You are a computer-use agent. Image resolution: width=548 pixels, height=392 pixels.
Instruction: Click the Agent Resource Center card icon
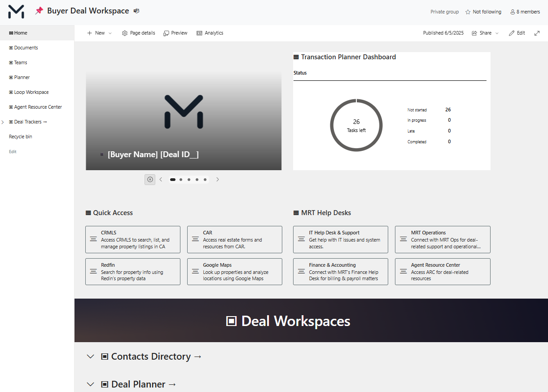[403, 272]
